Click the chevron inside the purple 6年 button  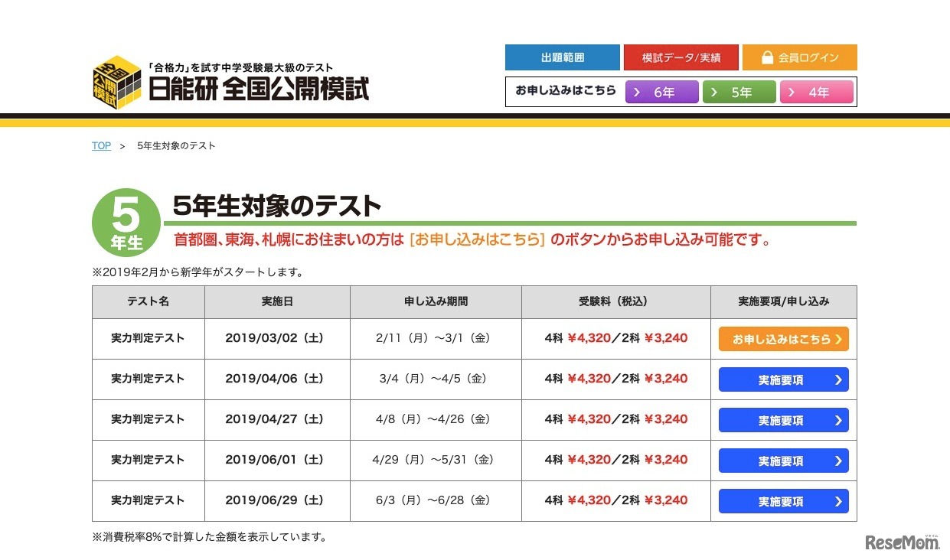pos(637,92)
